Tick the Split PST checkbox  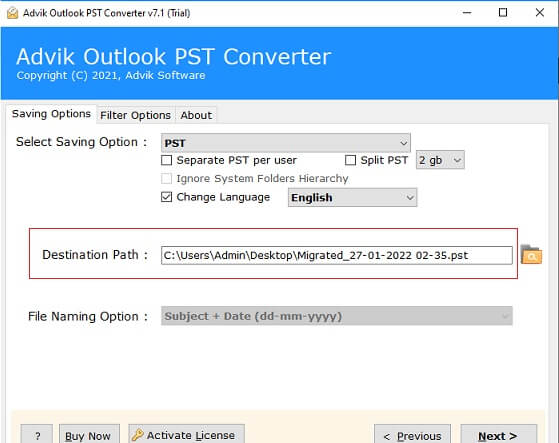[350, 160]
